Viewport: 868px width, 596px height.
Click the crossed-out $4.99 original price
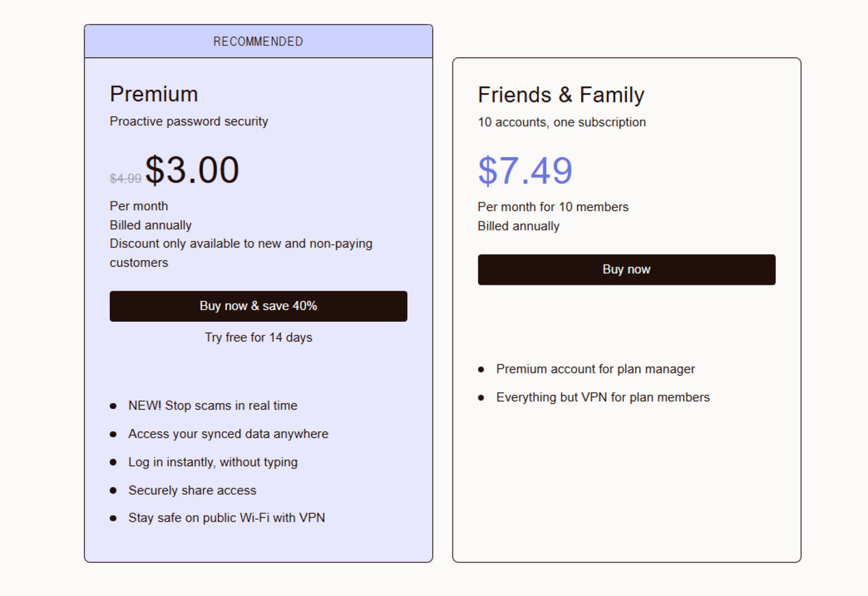click(125, 178)
